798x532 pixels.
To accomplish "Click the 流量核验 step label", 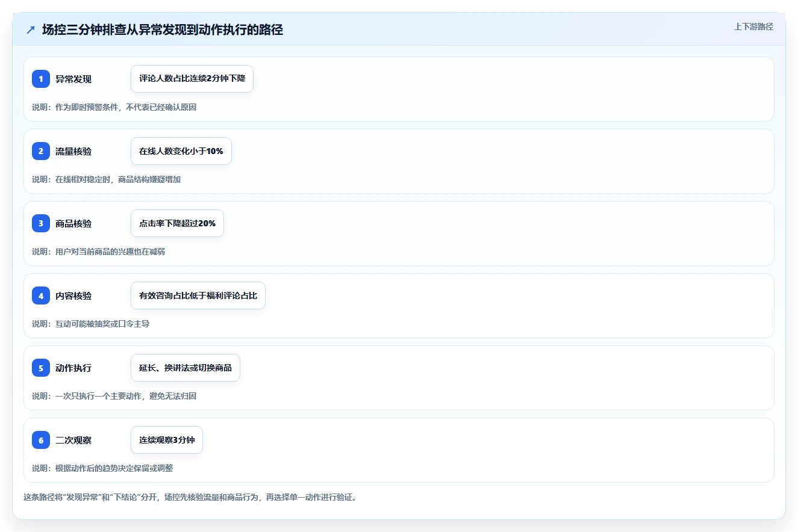I will click(x=73, y=151).
